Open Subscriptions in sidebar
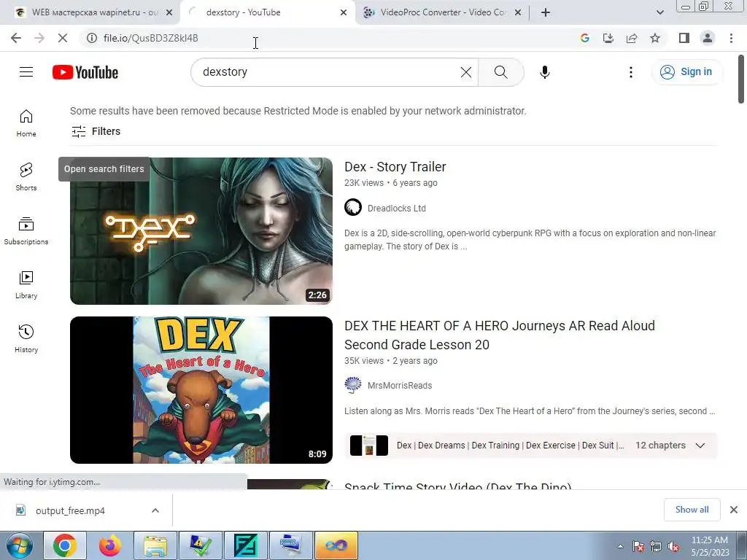 pyautogui.click(x=26, y=231)
